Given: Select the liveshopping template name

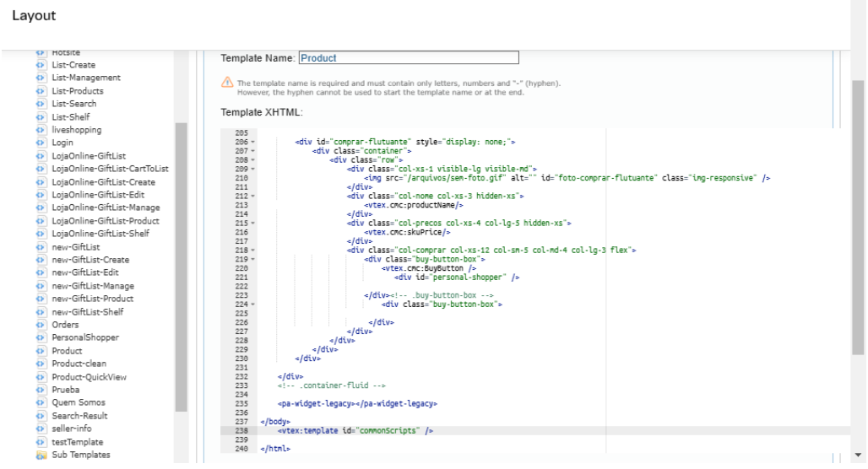Looking at the screenshot, I should (76, 130).
